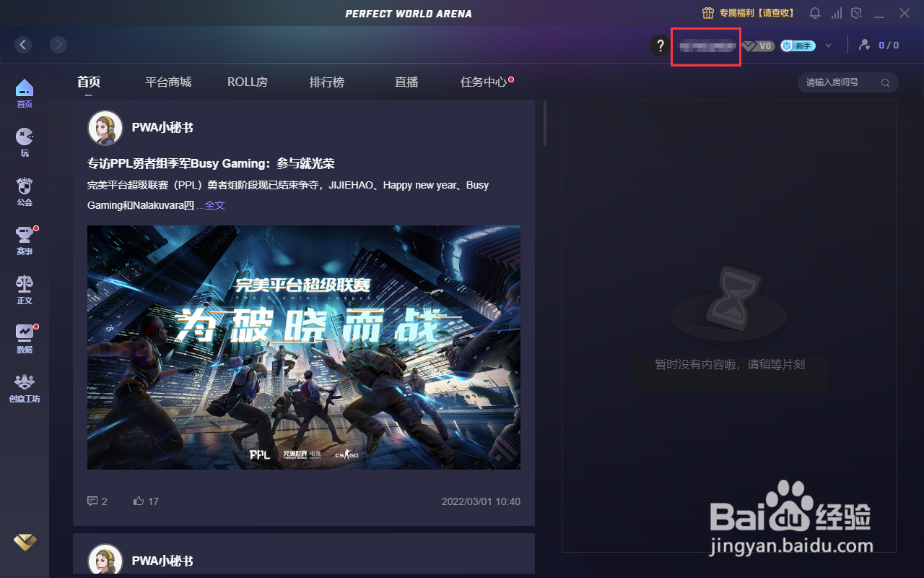Open 赛事 tournaments in the sidebar
924x578 pixels.
[25, 241]
